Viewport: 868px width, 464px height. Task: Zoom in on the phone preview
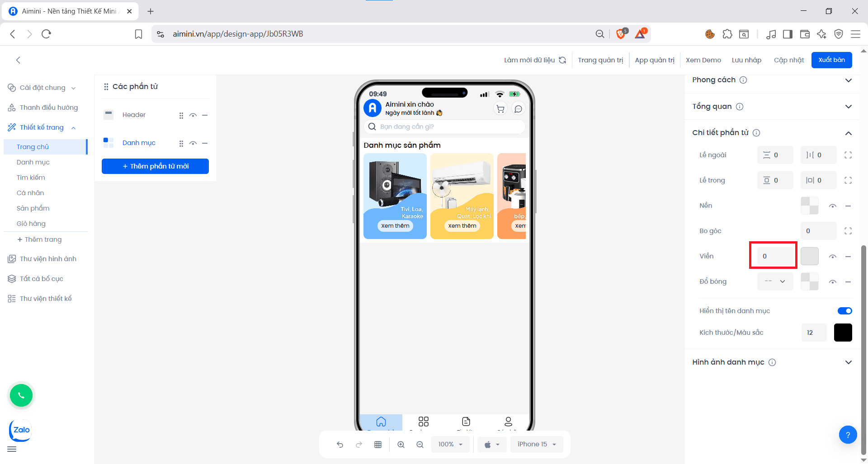click(401, 445)
